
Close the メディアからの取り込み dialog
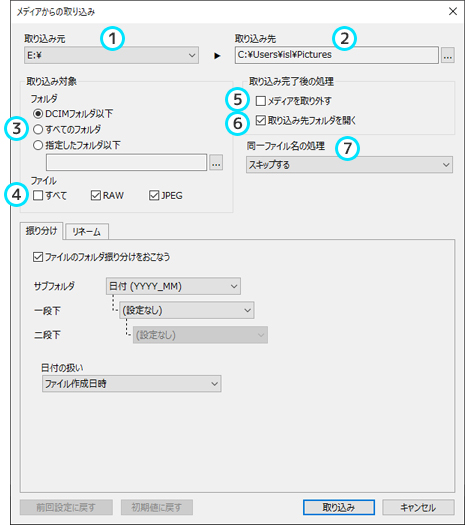(453, 11)
